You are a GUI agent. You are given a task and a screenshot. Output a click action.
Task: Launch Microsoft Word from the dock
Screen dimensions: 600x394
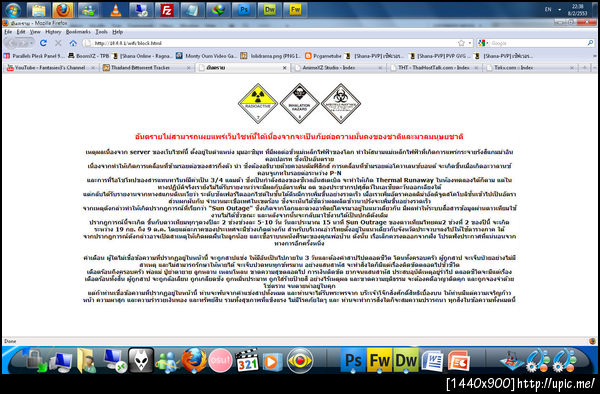[432, 361]
